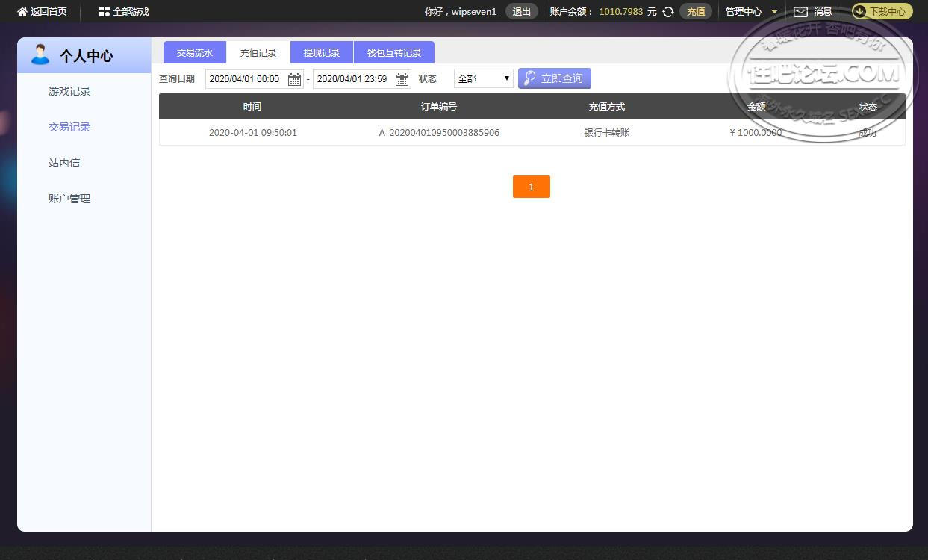
Task: Click the envelope message icon
Action: tap(800, 12)
